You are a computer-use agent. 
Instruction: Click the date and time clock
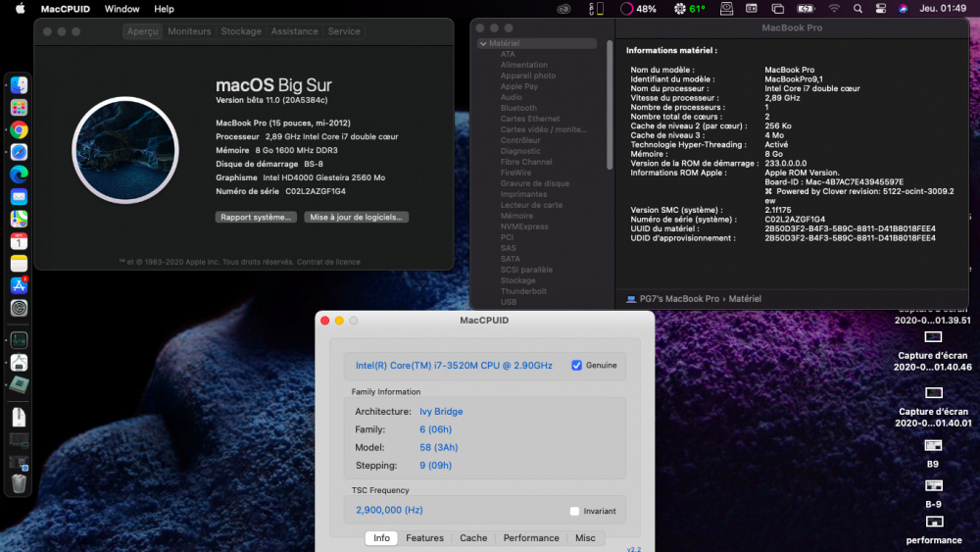click(x=943, y=9)
